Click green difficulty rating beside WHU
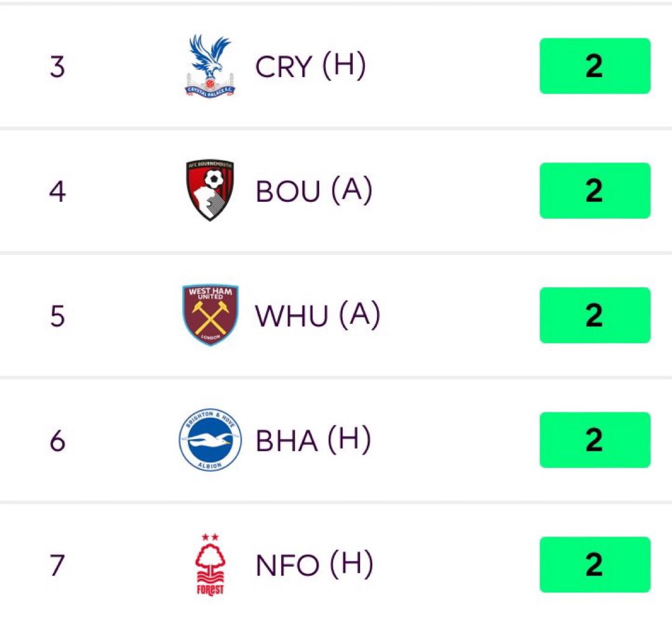This screenshot has width=672, height=619. 595,316
